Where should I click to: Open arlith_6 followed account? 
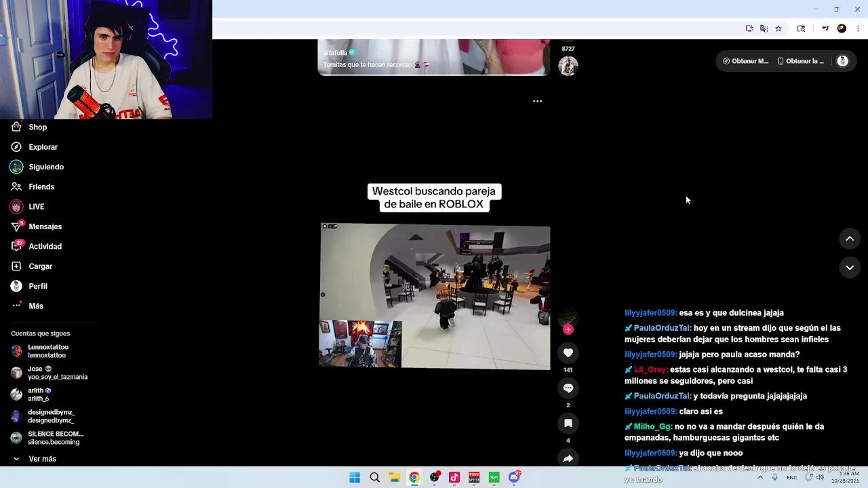click(31, 394)
